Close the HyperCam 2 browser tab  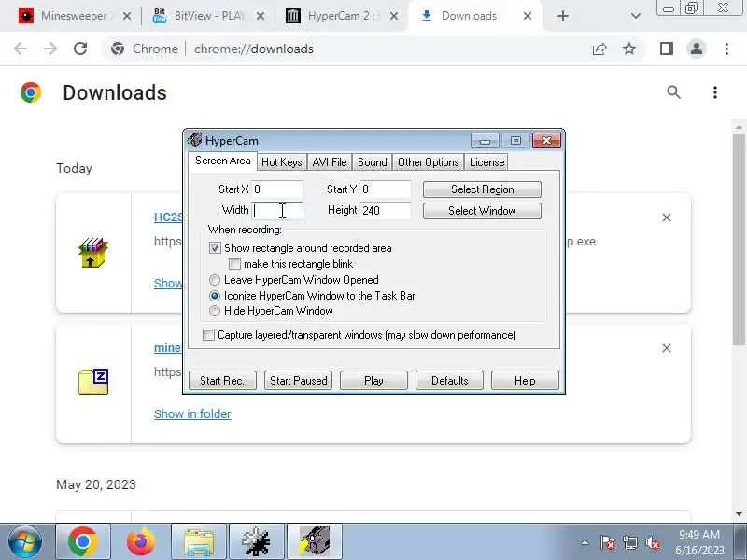click(393, 16)
